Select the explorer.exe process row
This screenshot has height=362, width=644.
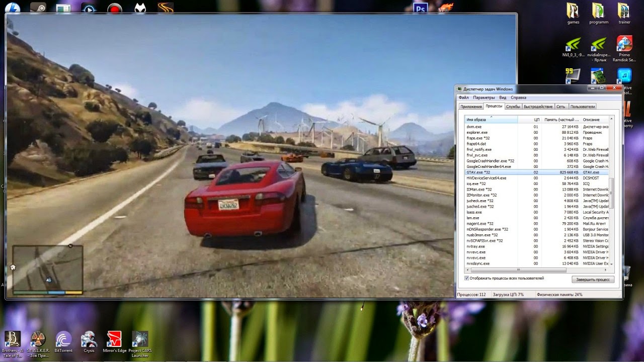[537, 132]
